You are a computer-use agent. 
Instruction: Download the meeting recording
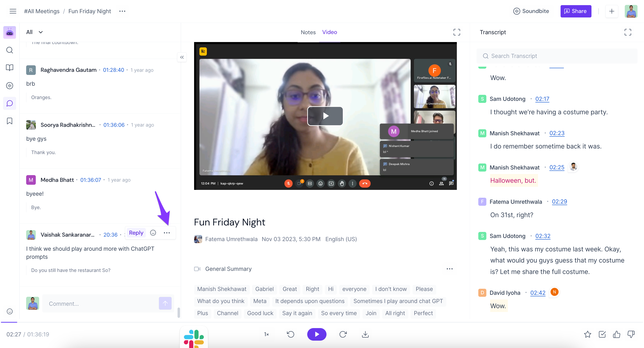365,334
